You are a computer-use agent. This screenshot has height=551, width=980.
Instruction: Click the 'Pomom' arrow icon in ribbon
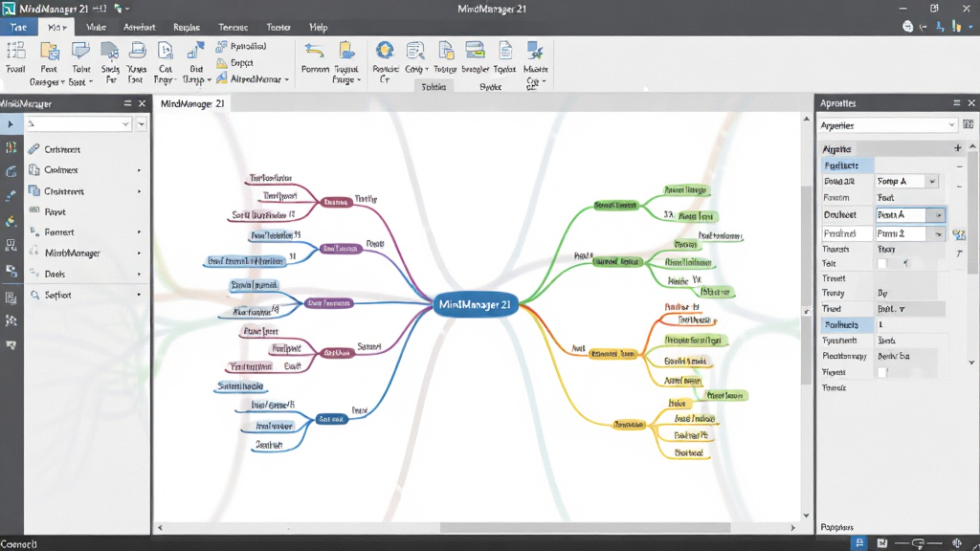[314, 52]
